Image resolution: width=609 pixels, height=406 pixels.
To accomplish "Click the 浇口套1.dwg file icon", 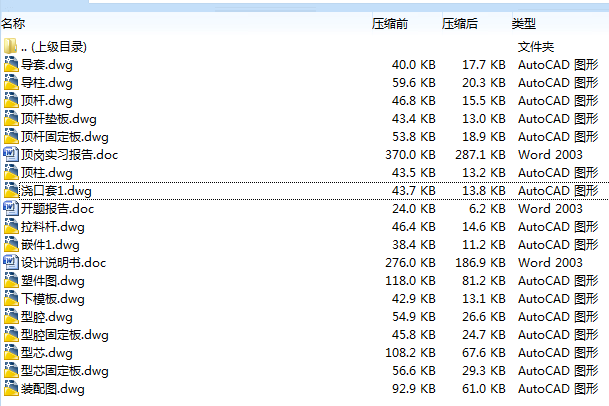I will click(11, 191).
